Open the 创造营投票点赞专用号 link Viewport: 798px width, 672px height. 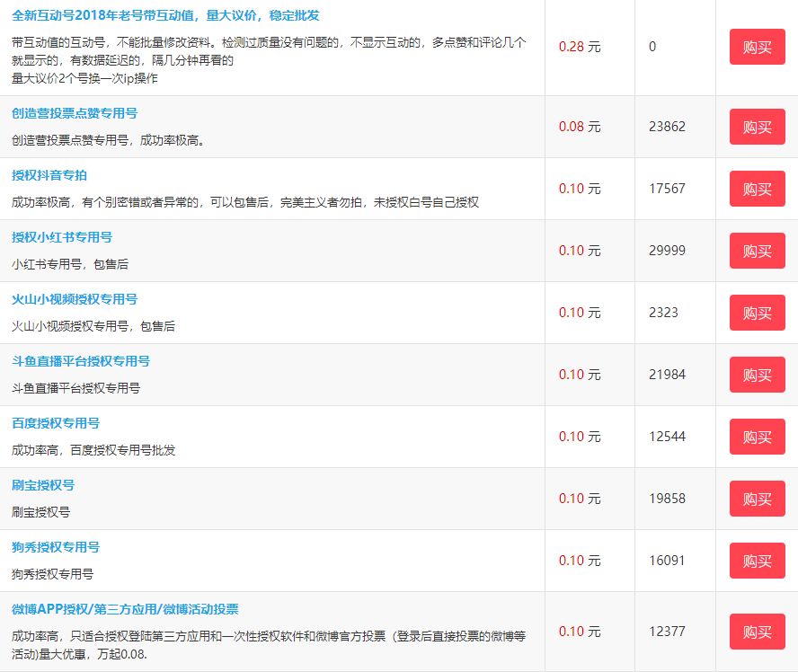point(75,113)
